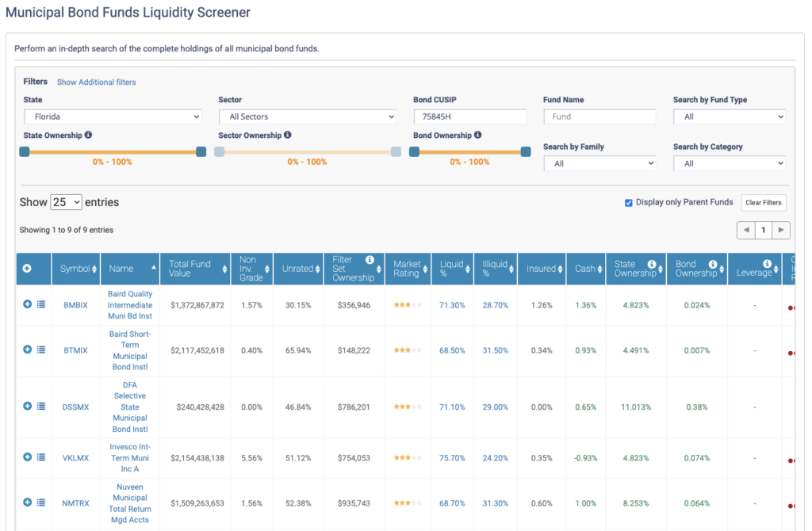
Task: Open DSSMX symbol link
Action: tap(75, 407)
